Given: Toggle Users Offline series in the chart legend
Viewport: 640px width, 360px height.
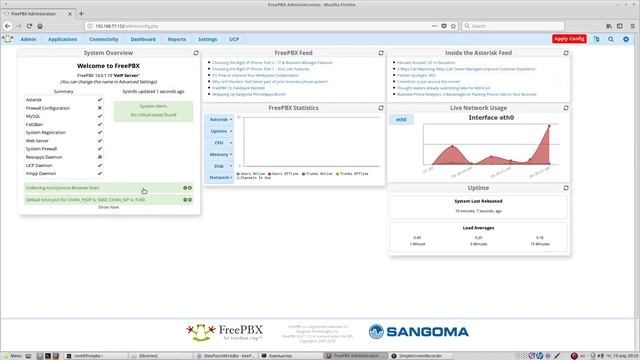Looking at the screenshot, I should 283,173.
